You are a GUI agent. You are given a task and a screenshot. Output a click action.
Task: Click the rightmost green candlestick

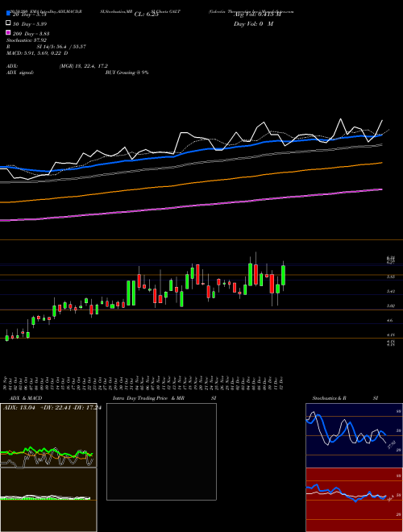pos(283,276)
